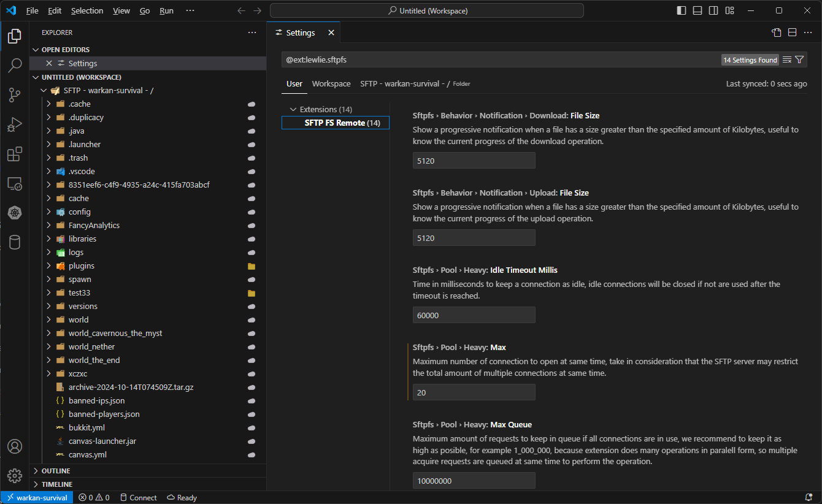Open the Extensions view icon
The height and width of the screenshot is (504, 822).
[x=15, y=154]
